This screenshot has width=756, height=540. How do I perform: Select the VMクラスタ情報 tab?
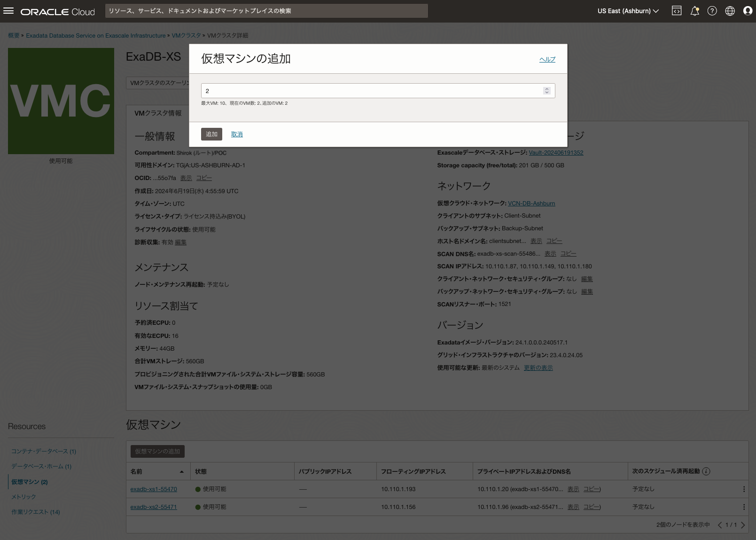[x=158, y=113]
